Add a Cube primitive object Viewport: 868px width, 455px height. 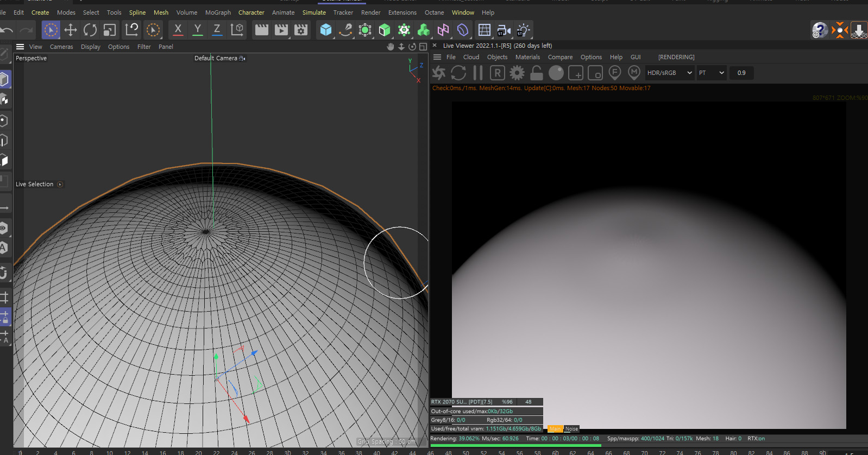click(326, 30)
